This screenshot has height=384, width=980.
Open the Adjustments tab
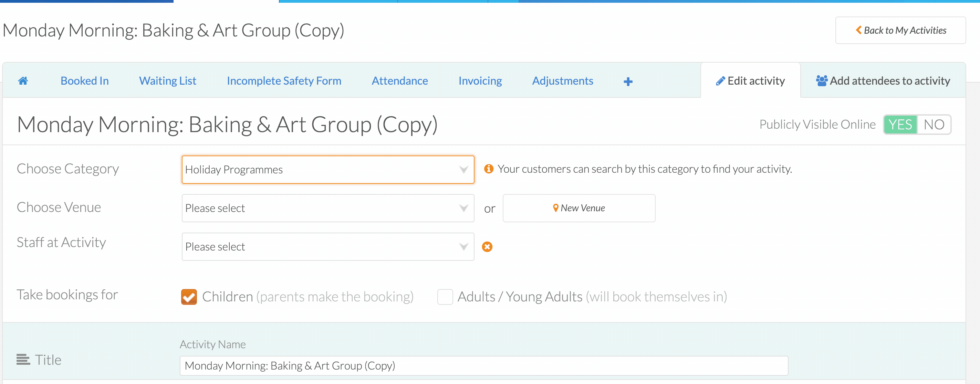coord(562,81)
